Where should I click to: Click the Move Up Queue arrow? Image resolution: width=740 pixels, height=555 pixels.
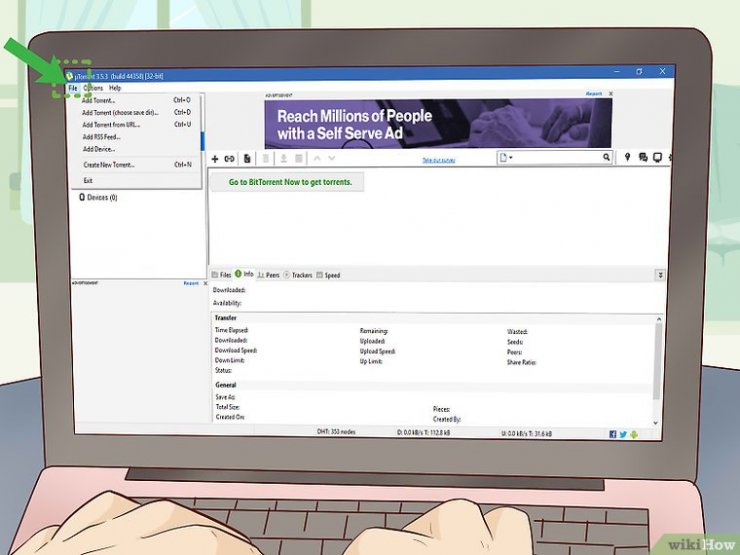click(317, 159)
